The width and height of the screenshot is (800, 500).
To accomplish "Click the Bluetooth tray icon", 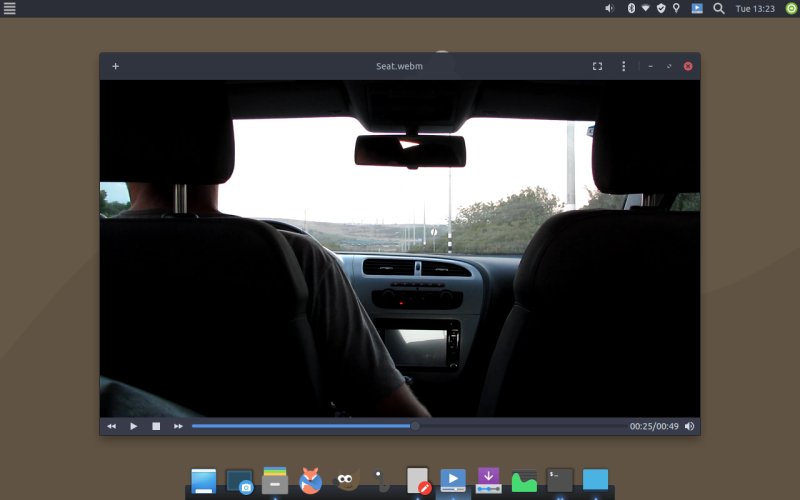I will [631, 8].
